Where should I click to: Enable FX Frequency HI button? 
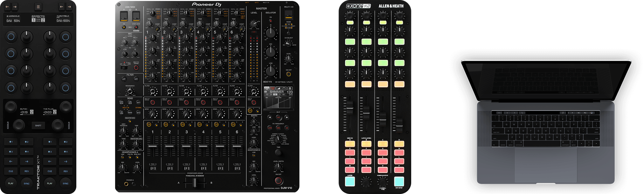pos(287,128)
